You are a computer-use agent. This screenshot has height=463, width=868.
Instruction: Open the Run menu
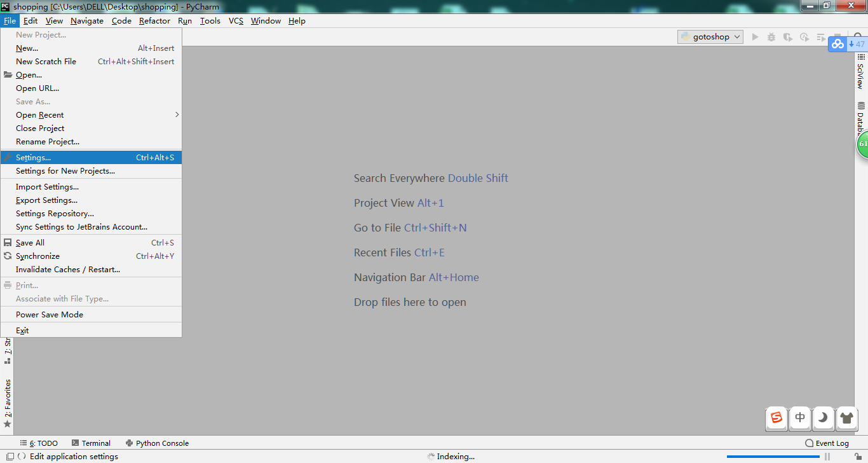click(x=185, y=21)
